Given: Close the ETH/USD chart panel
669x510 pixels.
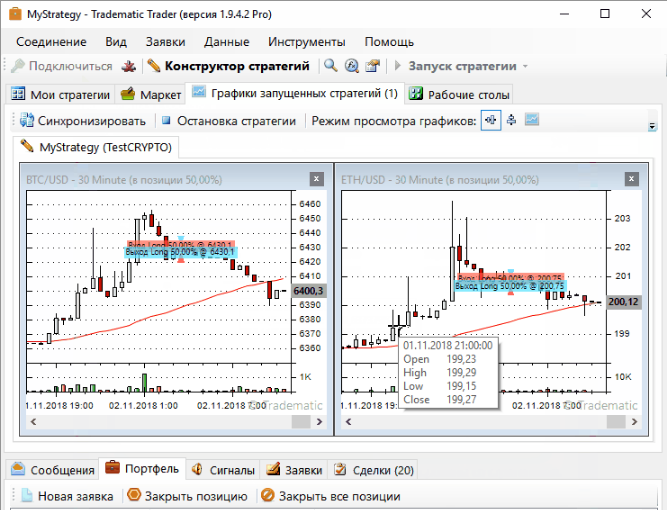Looking at the screenshot, I should pyautogui.click(x=631, y=179).
